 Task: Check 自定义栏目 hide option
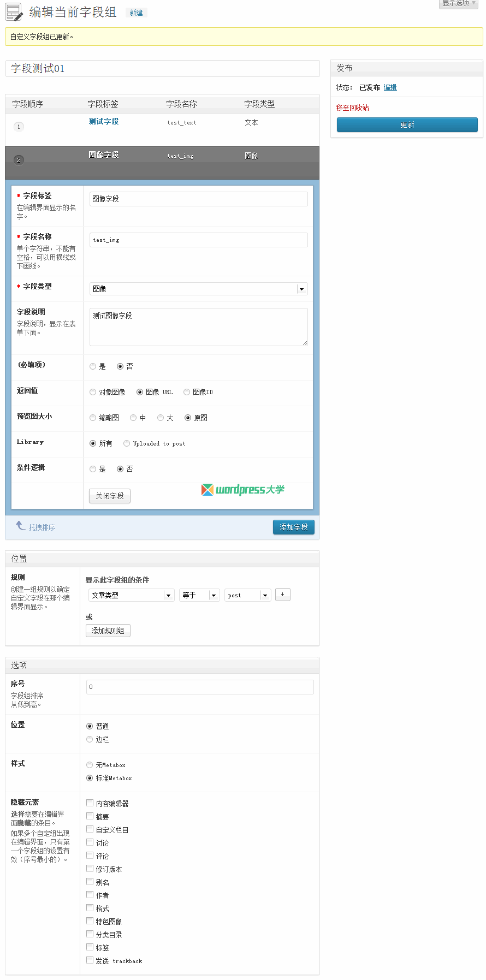90,829
